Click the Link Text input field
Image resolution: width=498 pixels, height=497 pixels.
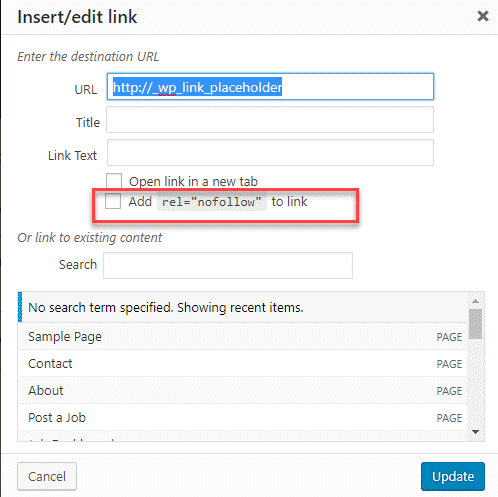click(x=270, y=153)
